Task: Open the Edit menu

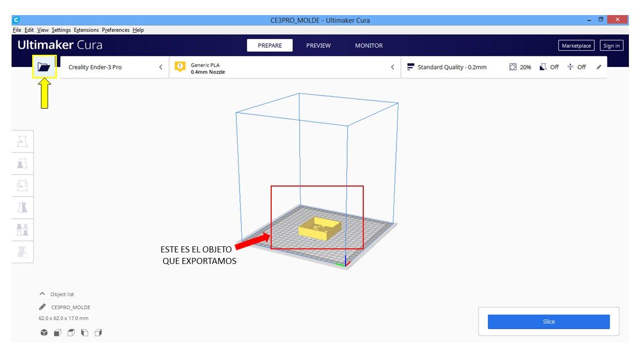Action: coord(29,30)
